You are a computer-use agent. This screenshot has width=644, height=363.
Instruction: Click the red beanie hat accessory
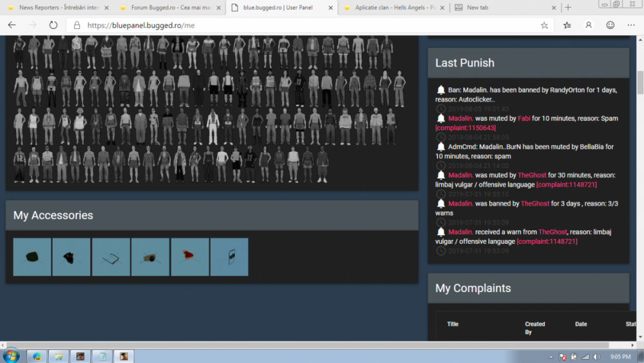coord(190,257)
